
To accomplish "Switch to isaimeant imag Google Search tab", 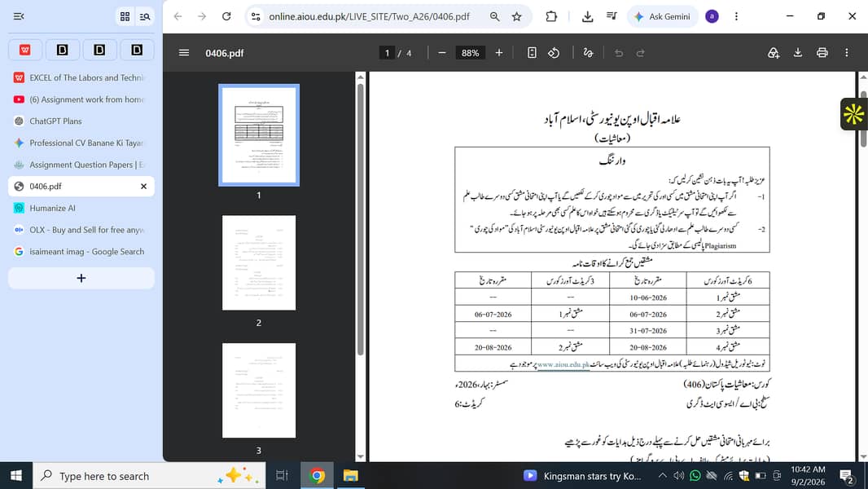I will pos(81,251).
